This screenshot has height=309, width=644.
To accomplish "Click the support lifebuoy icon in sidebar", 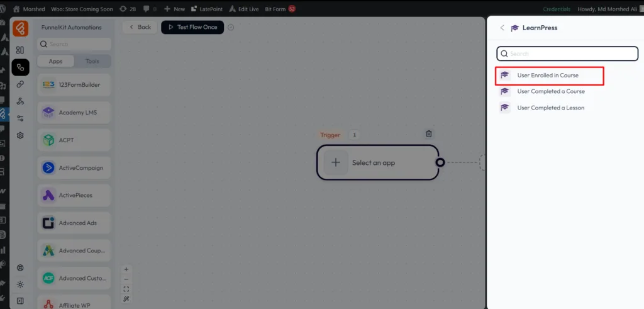I will (20, 268).
